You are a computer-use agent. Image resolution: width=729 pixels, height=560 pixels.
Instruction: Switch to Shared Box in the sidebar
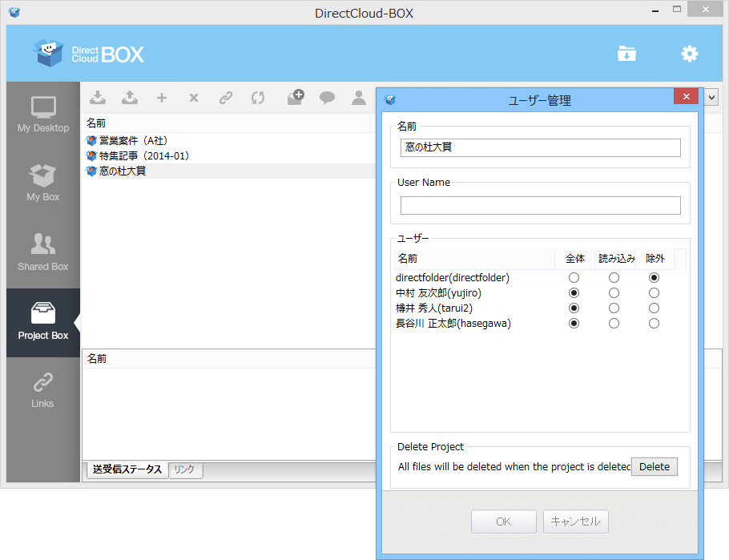tap(42, 252)
